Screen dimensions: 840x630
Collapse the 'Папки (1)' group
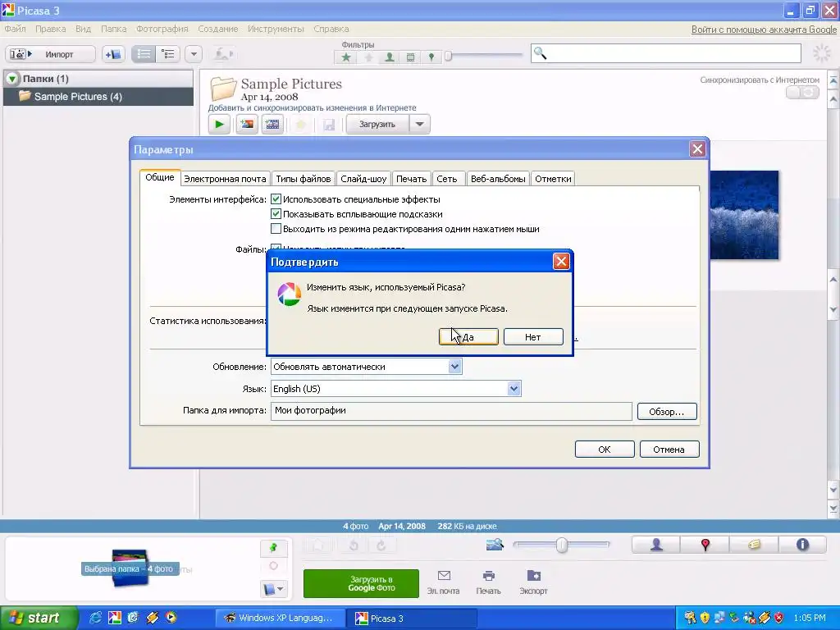[x=12, y=79]
